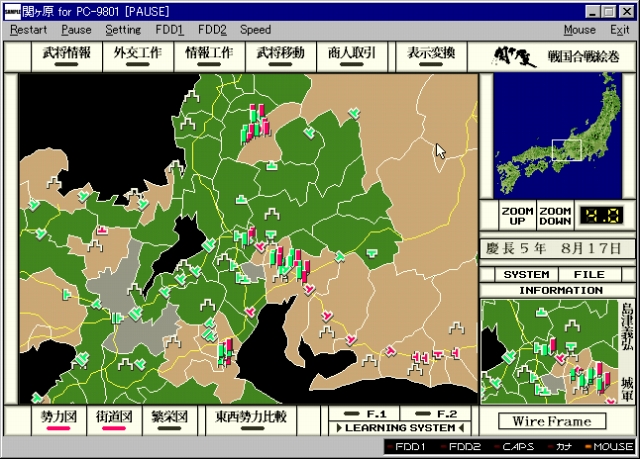
Task: Click the ZOOM DOWN button
Action: pyautogui.click(x=555, y=215)
